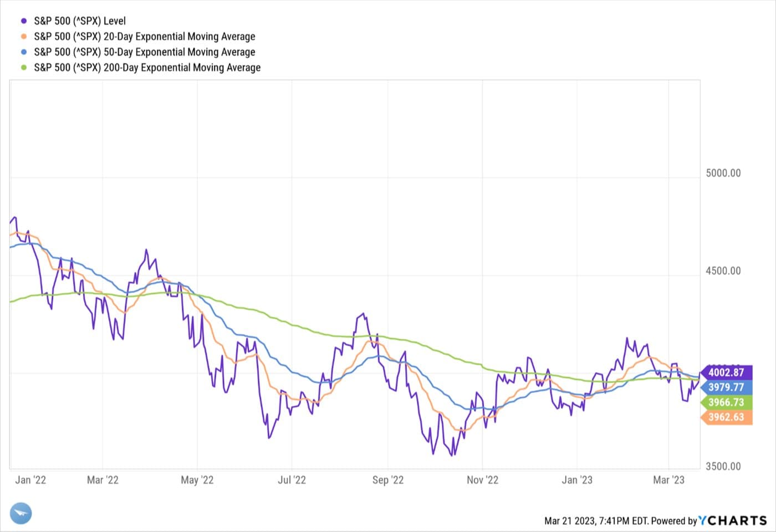Select the green 200-Day EMA legend dot
The image size is (776, 532).
[x=24, y=68]
